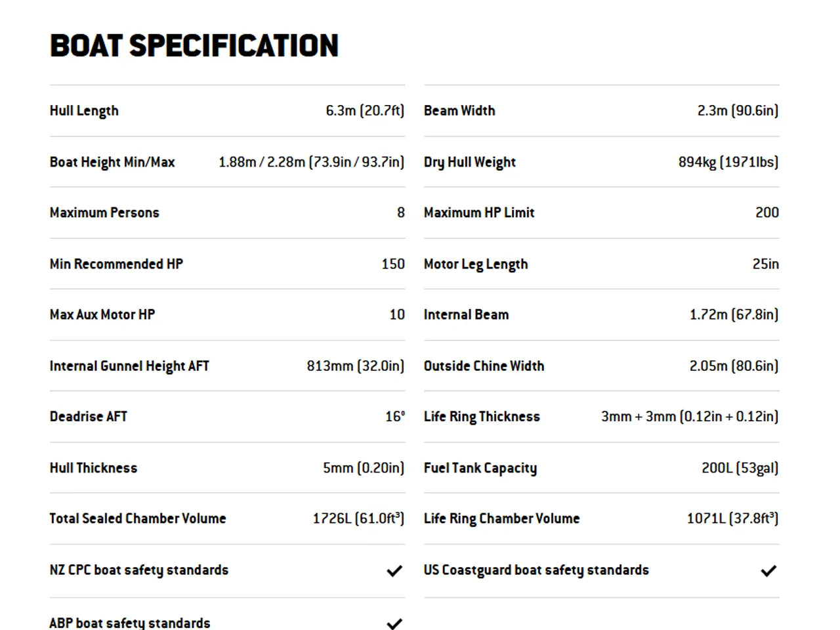This screenshot has width=840, height=630.
Task: Select the Internal Beam value
Action: point(734,314)
